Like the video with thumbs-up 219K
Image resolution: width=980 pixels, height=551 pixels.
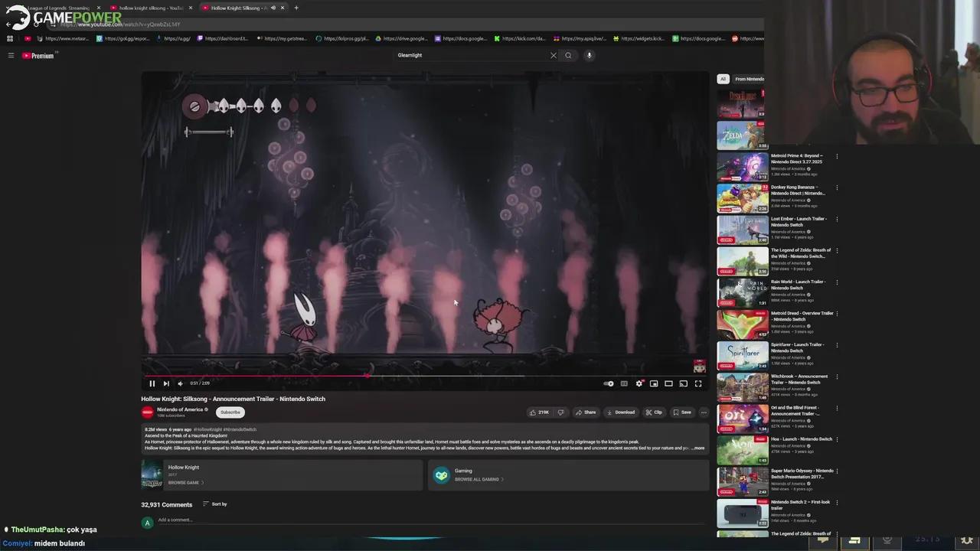pos(539,412)
